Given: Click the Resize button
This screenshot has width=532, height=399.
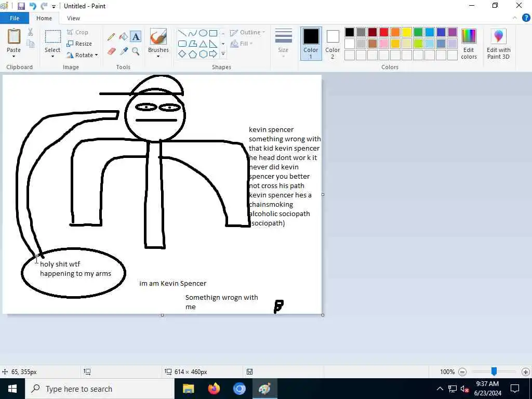Looking at the screenshot, I should tap(79, 44).
